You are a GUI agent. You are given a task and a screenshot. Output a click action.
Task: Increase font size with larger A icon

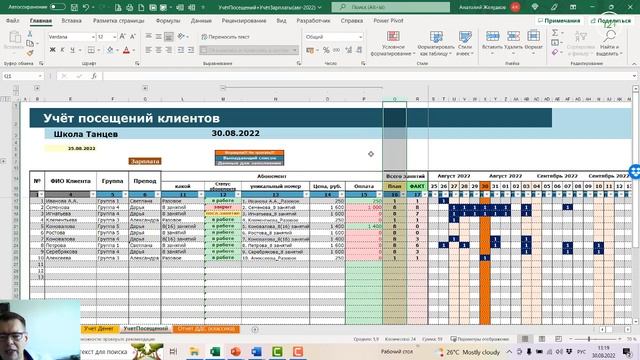[x=122, y=37]
